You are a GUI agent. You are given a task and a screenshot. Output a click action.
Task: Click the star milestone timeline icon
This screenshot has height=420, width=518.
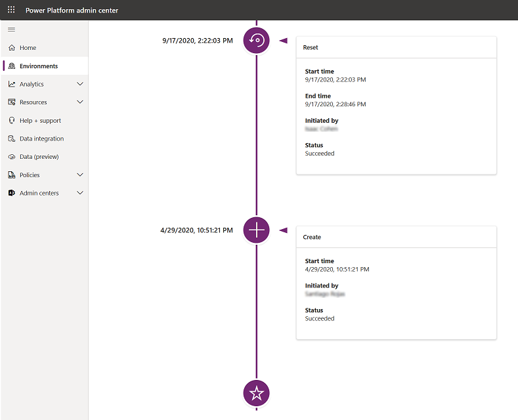[x=256, y=393]
